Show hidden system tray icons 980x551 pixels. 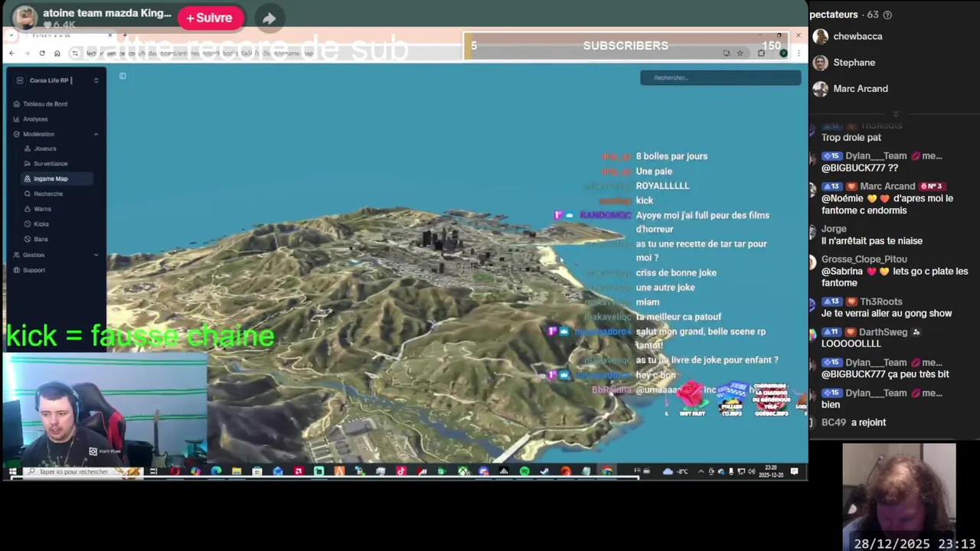(x=701, y=471)
